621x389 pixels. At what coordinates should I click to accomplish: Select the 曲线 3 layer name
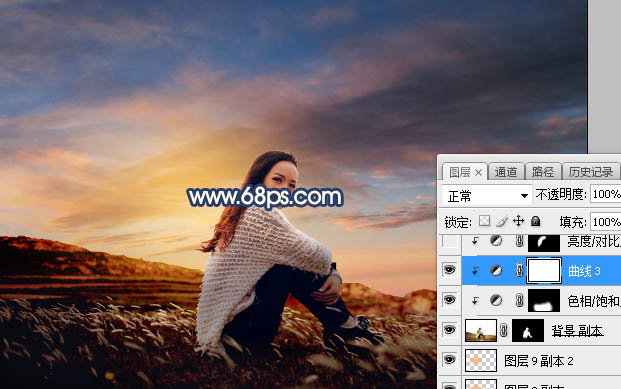click(584, 271)
